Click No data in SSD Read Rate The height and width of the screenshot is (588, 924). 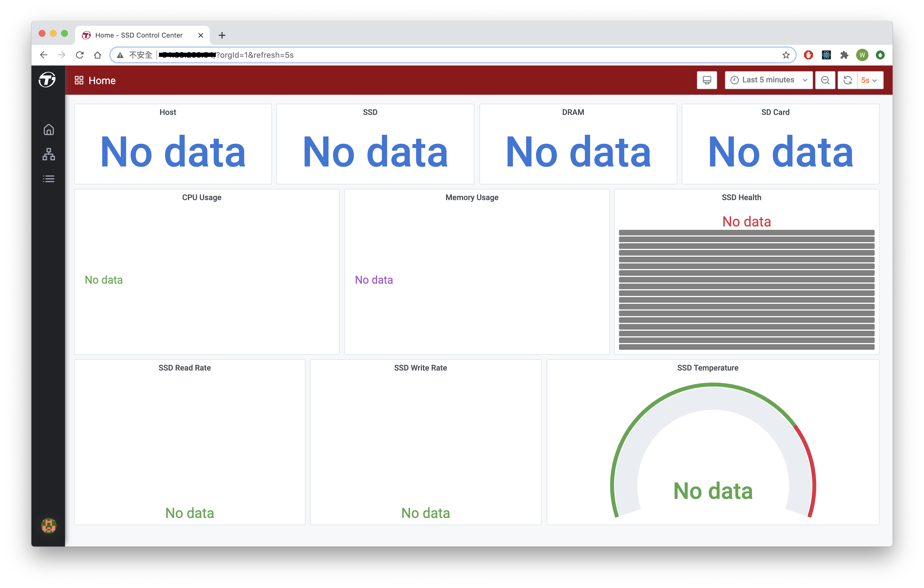tap(190, 513)
